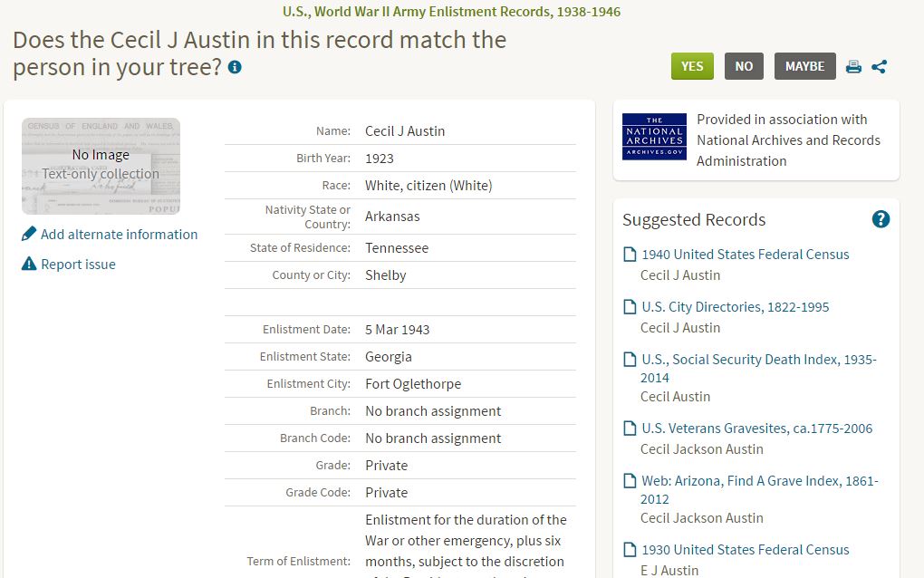Click 'Cecil Jackson Austin' under Veterans Gravesites
The height and width of the screenshot is (578, 924).
[702, 449]
